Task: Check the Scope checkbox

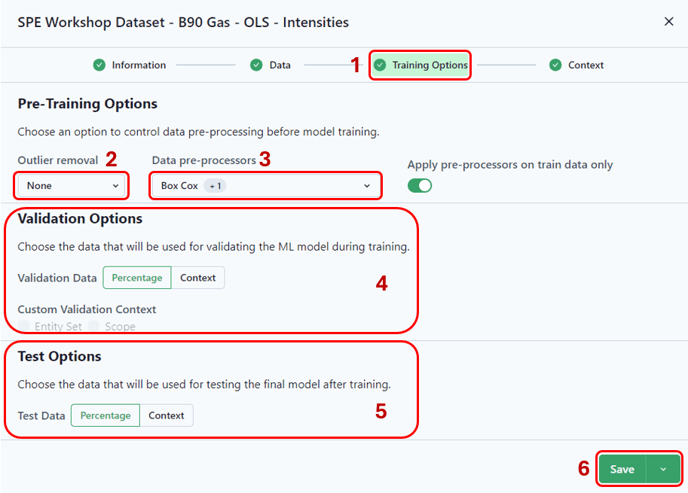Action: tap(93, 326)
